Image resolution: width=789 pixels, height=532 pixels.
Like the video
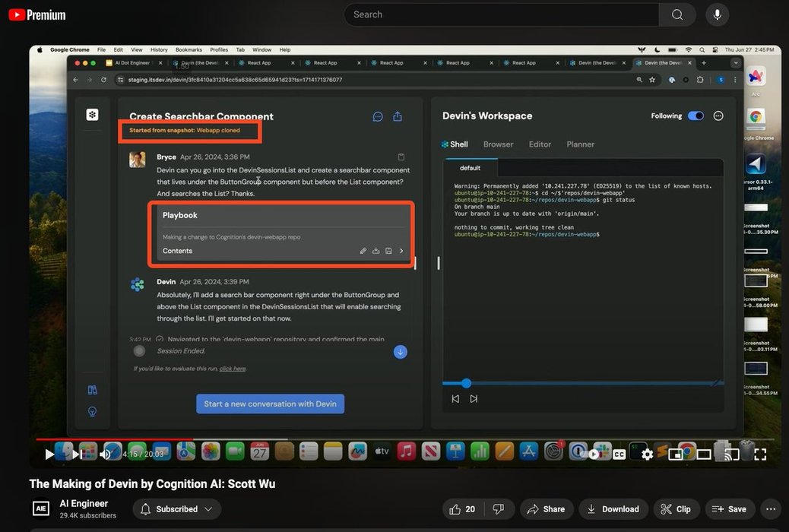pos(463,509)
